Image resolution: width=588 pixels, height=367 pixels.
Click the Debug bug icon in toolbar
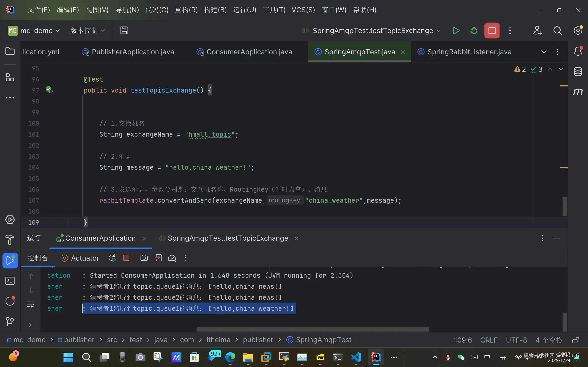tap(474, 31)
